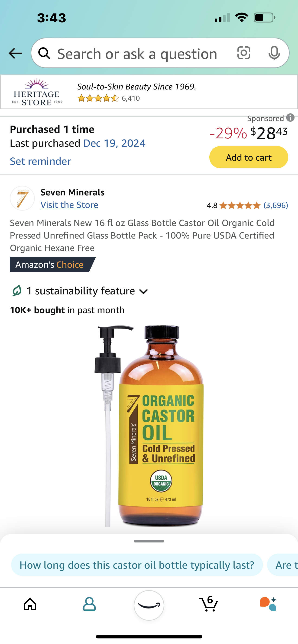Open the 3,696 ratings link
298x644 pixels.
276,205
